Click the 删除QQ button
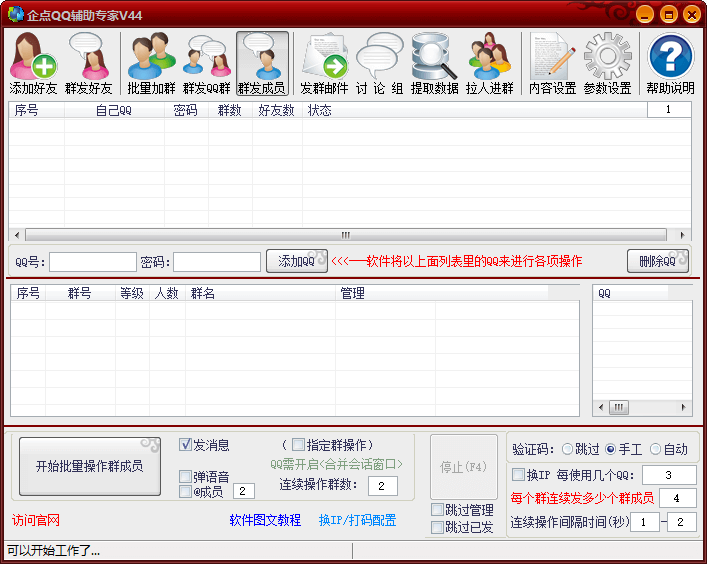Viewport: 707px width, 564px height. point(658,261)
